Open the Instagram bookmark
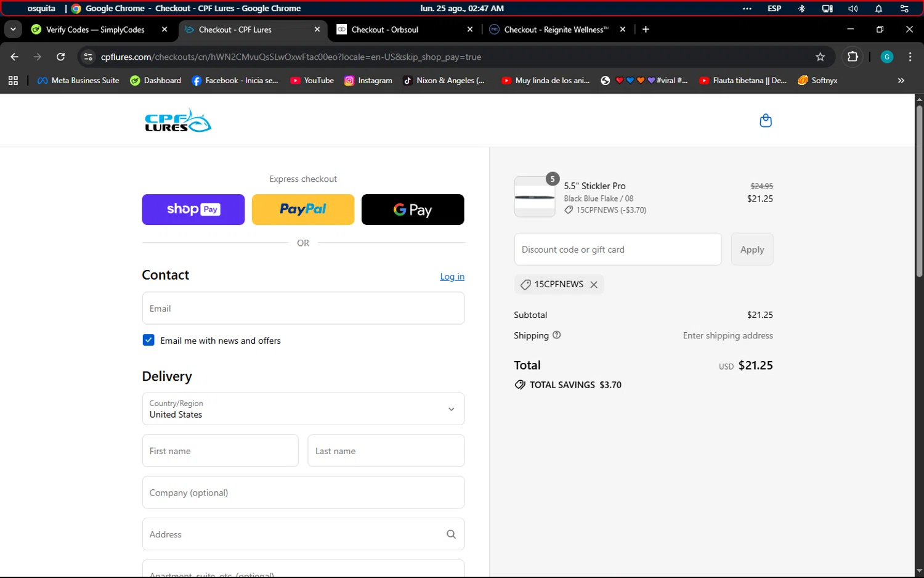 tap(368, 81)
